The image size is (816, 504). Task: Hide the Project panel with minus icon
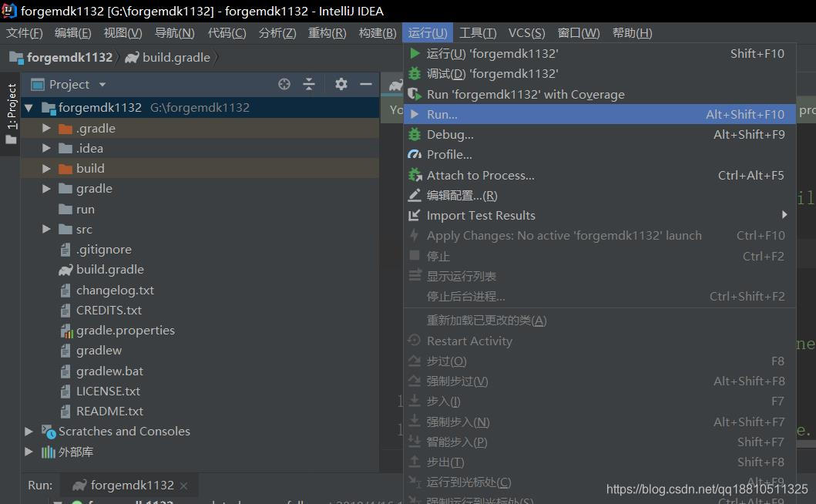(x=366, y=84)
